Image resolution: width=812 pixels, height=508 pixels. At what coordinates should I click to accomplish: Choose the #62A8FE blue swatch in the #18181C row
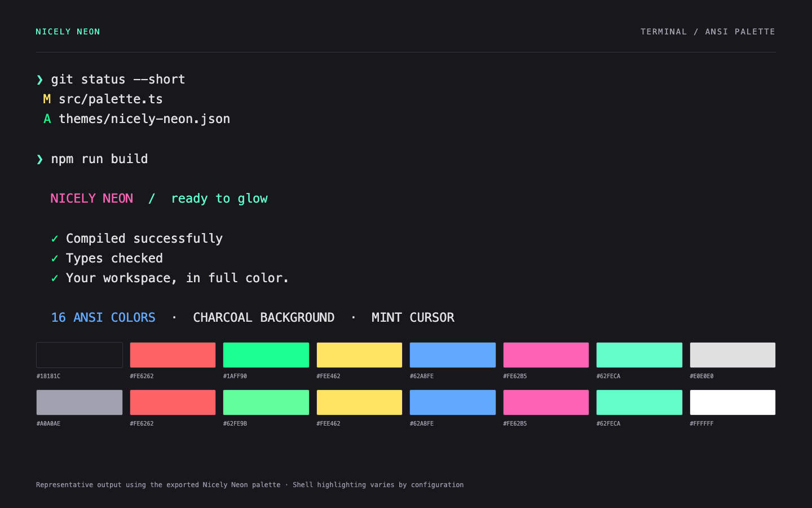(x=453, y=355)
